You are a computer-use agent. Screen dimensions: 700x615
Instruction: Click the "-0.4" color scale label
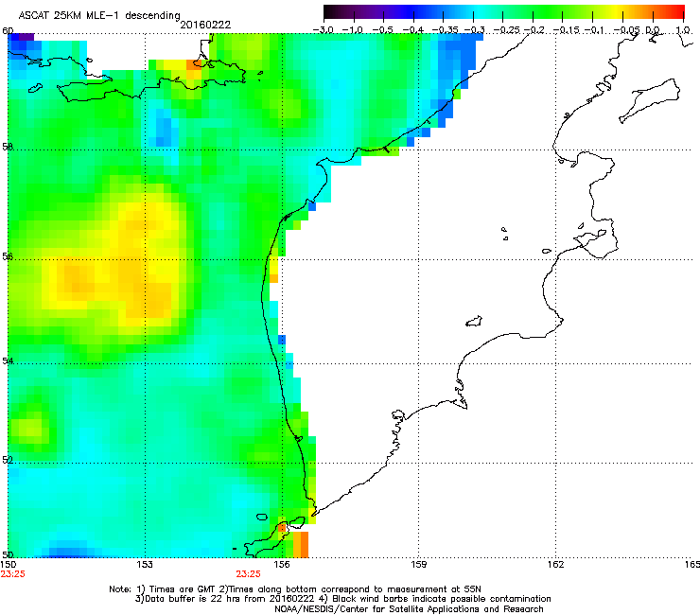point(412,30)
